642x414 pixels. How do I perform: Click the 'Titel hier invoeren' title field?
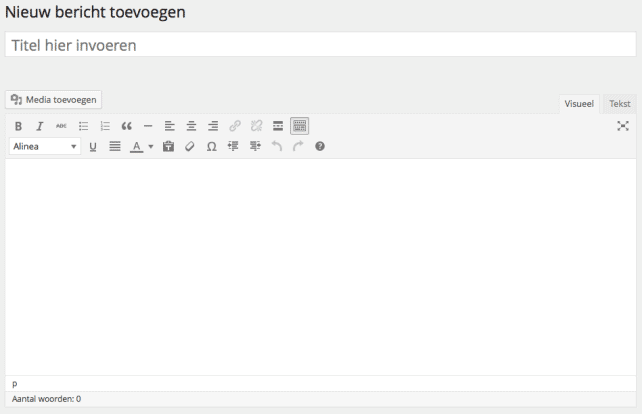tap(320, 45)
